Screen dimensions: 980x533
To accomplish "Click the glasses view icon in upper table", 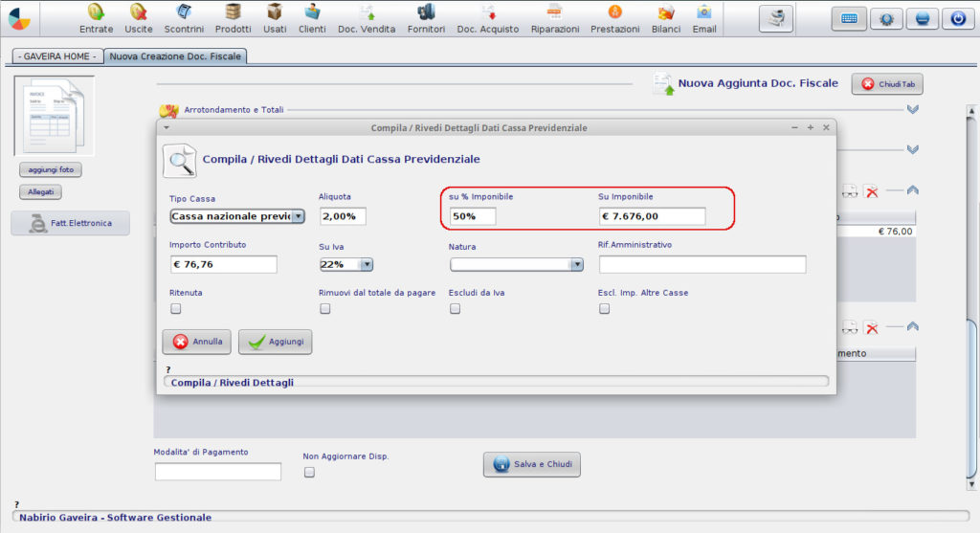I will point(850,191).
